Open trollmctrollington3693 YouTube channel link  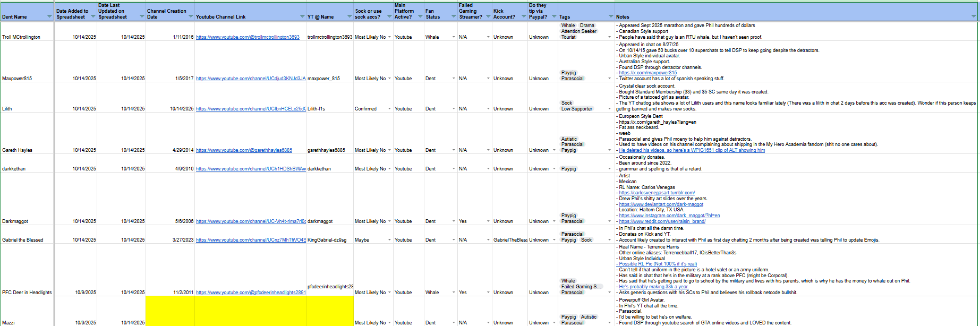click(248, 37)
